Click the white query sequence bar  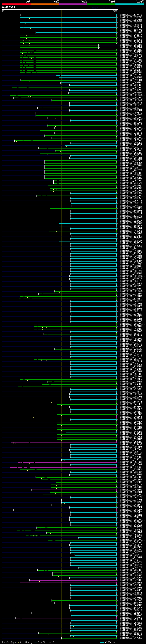coord(60,9)
